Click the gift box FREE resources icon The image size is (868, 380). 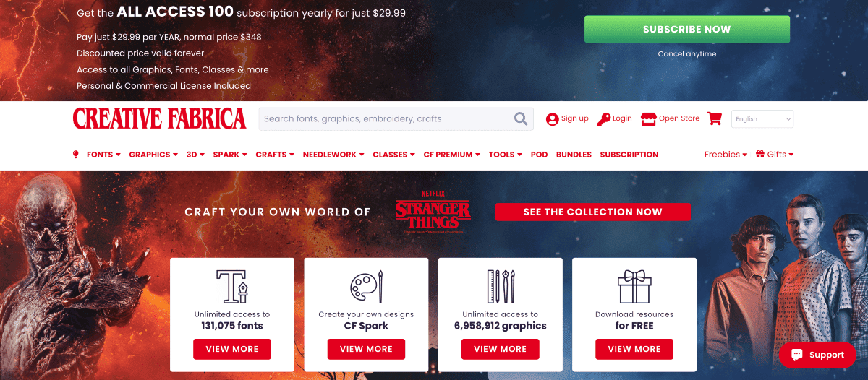point(634,286)
